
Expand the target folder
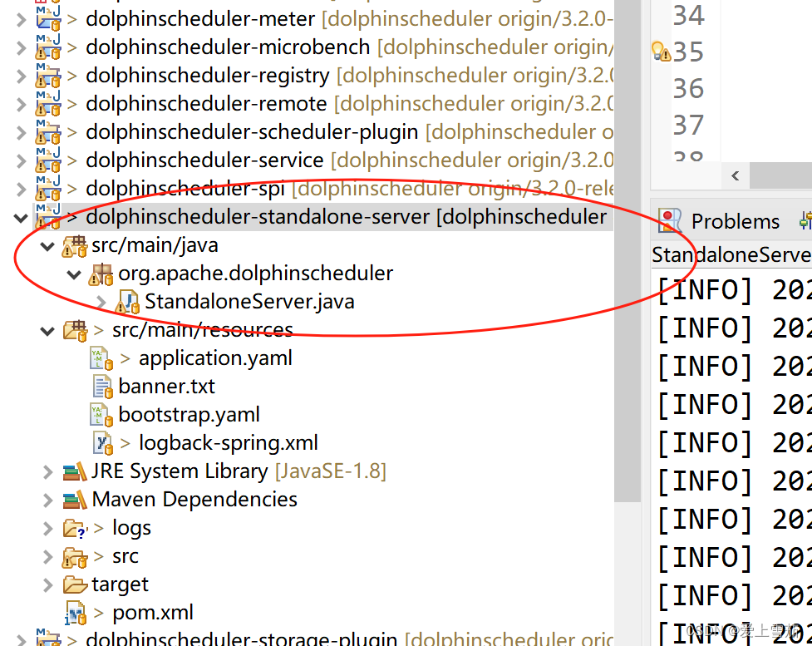point(47,584)
